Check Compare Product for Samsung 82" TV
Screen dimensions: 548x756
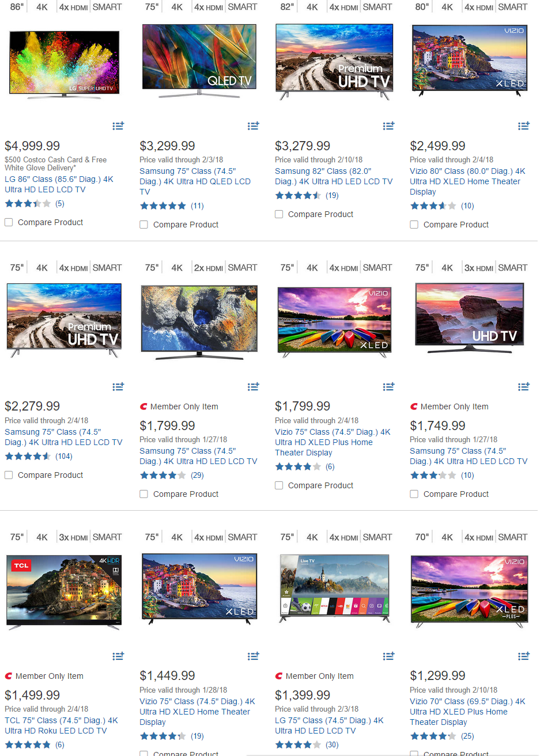(x=279, y=214)
